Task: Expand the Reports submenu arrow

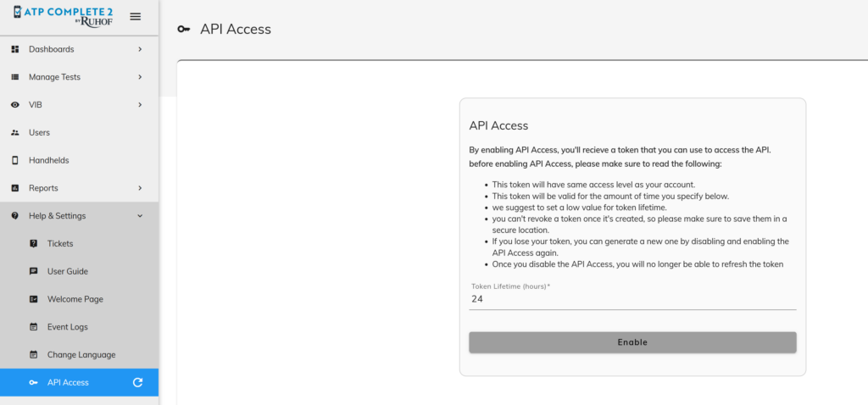Action: point(140,188)
